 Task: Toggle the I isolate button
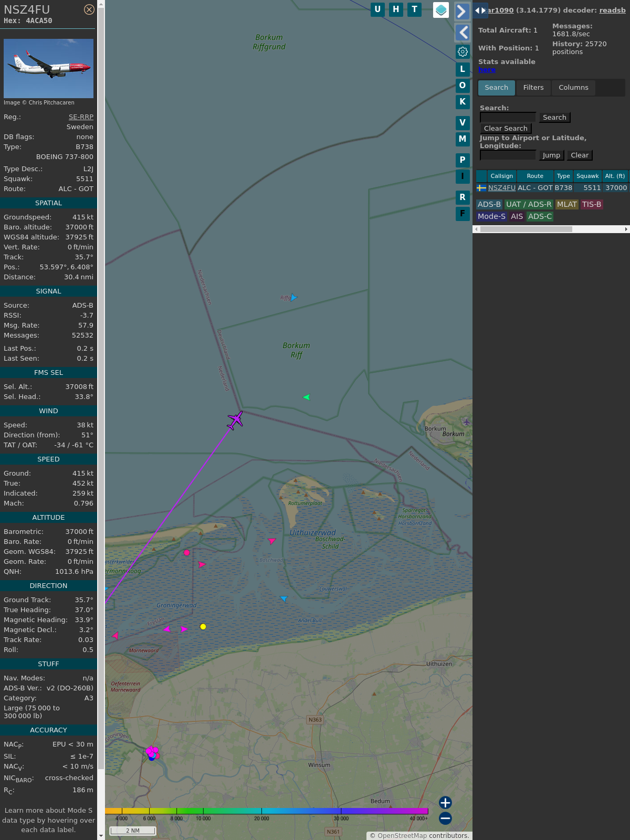pyautogui.click(x=463, y=176)
